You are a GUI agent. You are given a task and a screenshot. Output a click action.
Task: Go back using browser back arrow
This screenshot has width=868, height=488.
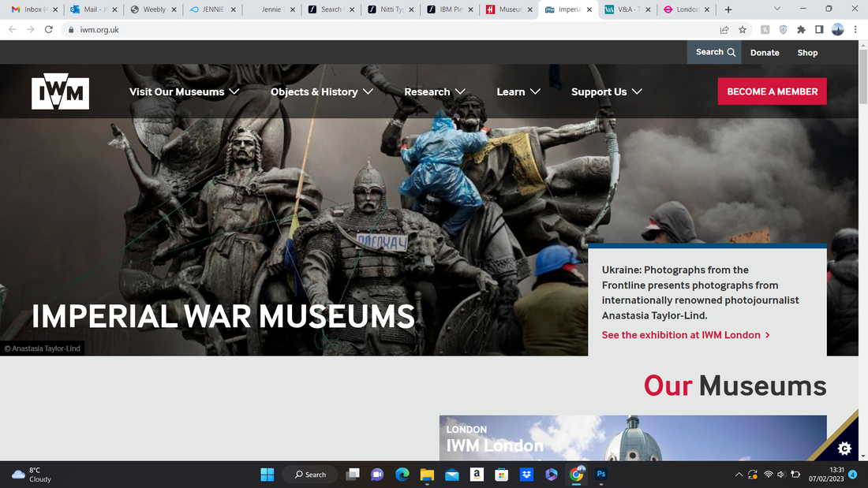(x=12, y=29)
